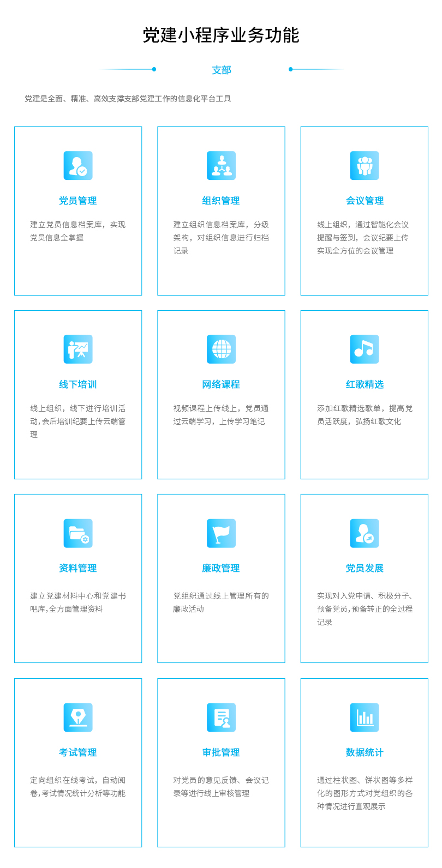Click the 会议管理 group icon
Screen dimensions: 442x868
point(365,166)
